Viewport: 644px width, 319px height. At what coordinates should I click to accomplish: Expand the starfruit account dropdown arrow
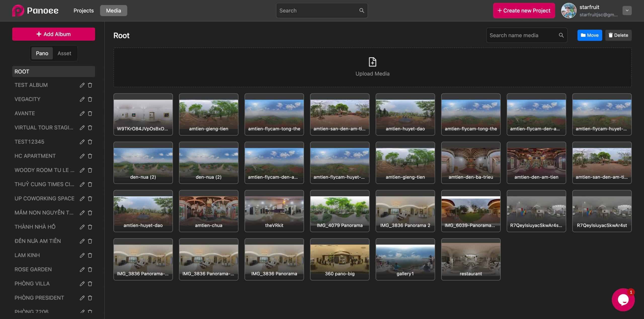(x=627, y=11)
